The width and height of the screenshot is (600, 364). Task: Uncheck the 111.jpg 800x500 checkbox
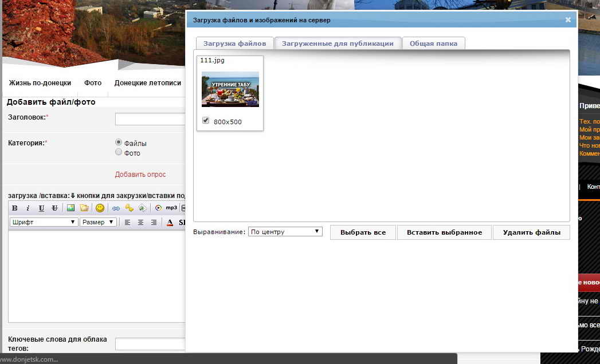coord(206,121)
